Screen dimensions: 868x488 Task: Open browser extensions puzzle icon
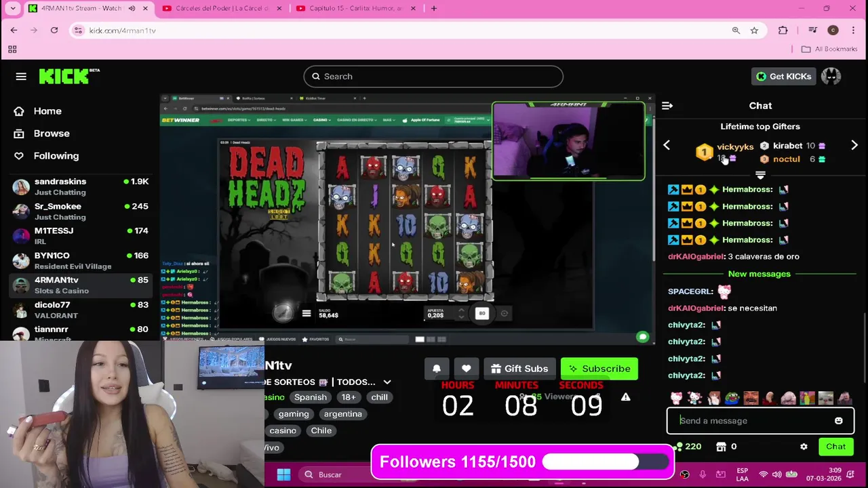[783, 30]
